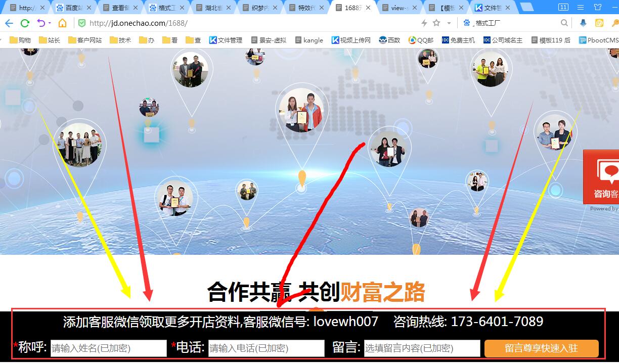Image resolution: width=619 pixels, height=364 pixels.
Task: Open the browser hamburger menu
Action: (x=580, y=7)
